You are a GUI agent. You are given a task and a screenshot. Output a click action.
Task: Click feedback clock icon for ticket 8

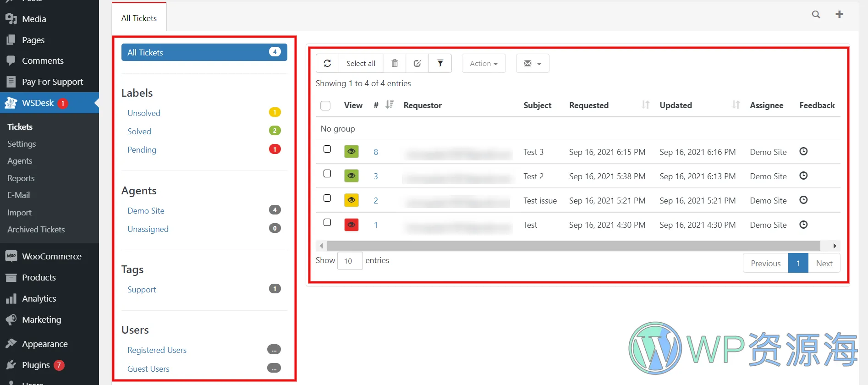[x=803, y=152]
